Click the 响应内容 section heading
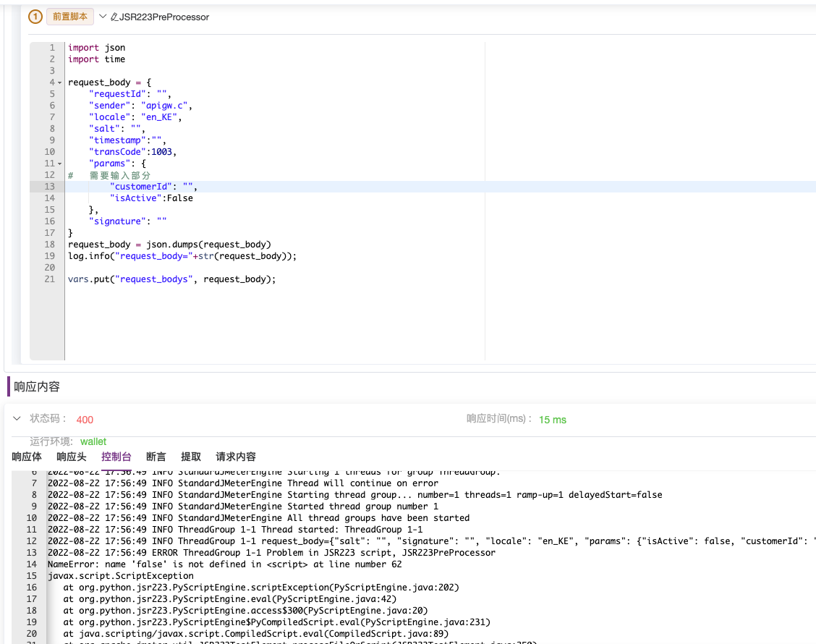The width and height of the screenshot is (816, 644). 37,387
